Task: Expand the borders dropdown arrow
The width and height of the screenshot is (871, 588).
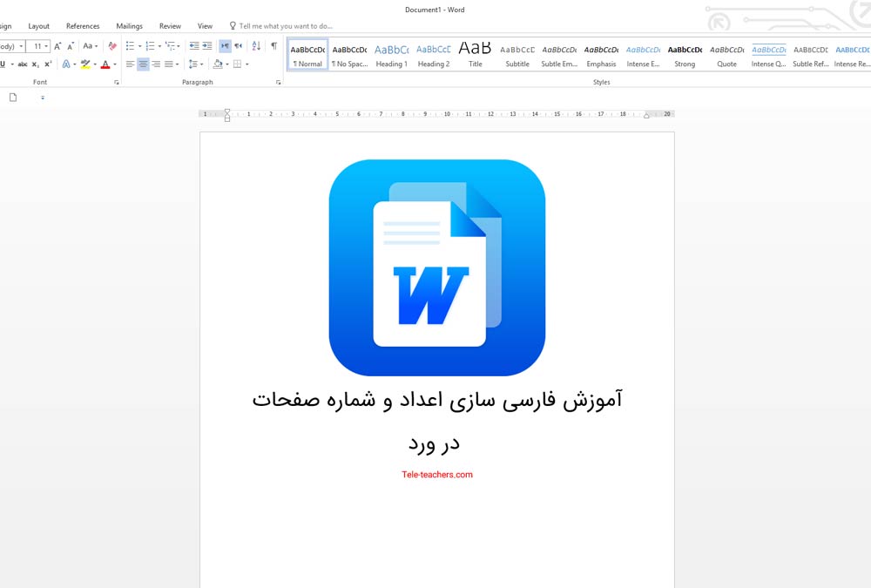Action: 246,64
